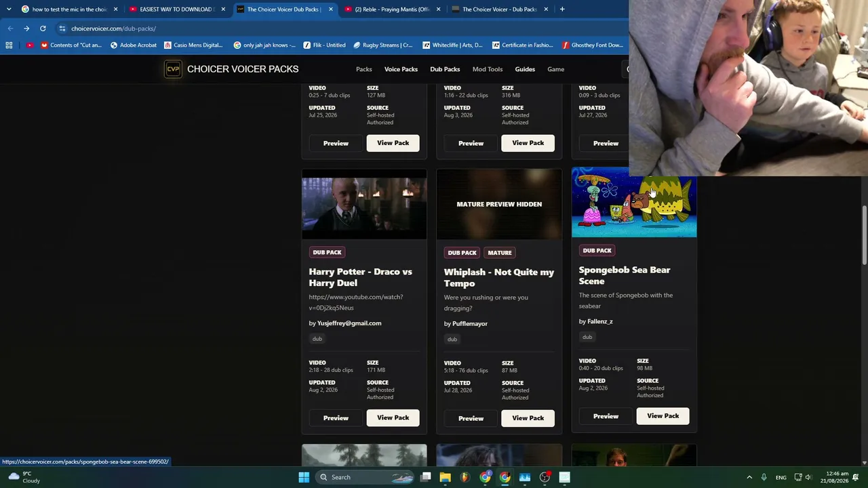Close the Reble - Praying Mantis tab
The image size is (868, 488).
[438, 9]
